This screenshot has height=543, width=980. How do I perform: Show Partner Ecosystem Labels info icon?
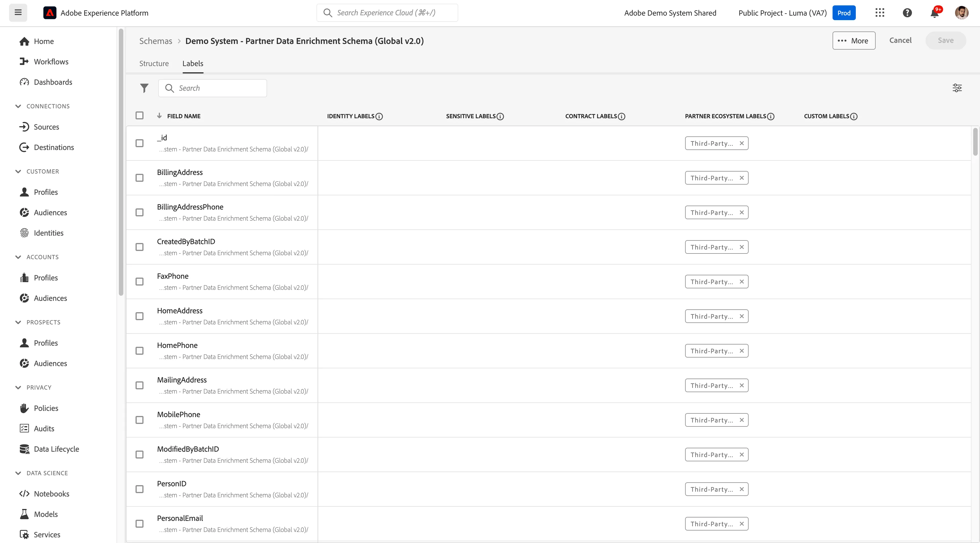coord(771,117)
